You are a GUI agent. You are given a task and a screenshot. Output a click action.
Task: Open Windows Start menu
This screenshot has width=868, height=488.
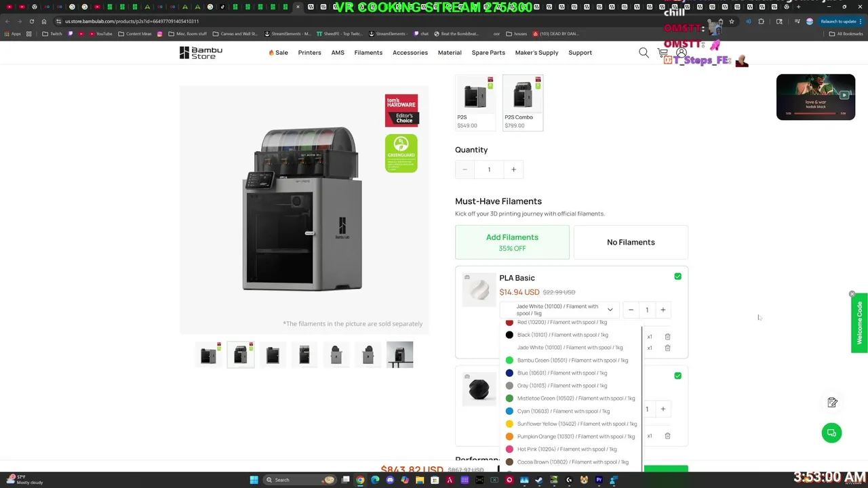point(254,480)
